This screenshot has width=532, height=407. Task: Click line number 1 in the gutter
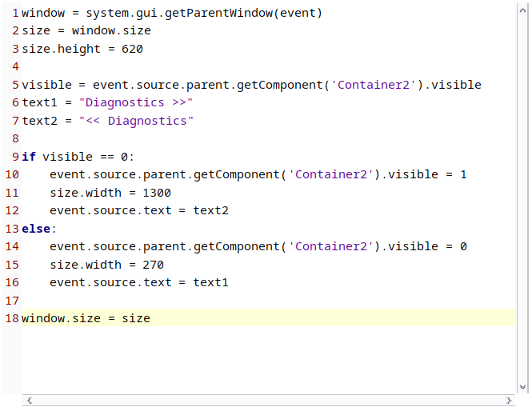[15, 13]
